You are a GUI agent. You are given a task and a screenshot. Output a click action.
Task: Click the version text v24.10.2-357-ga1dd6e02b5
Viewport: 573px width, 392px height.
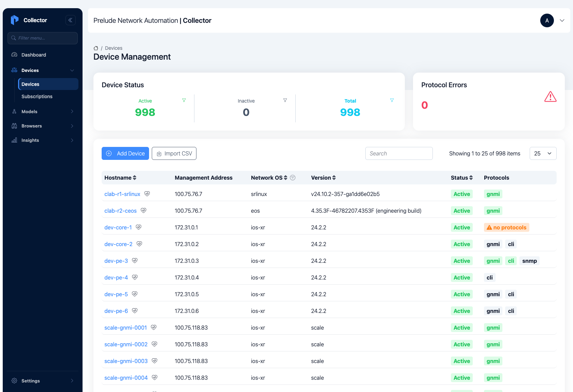coord(345,194)
